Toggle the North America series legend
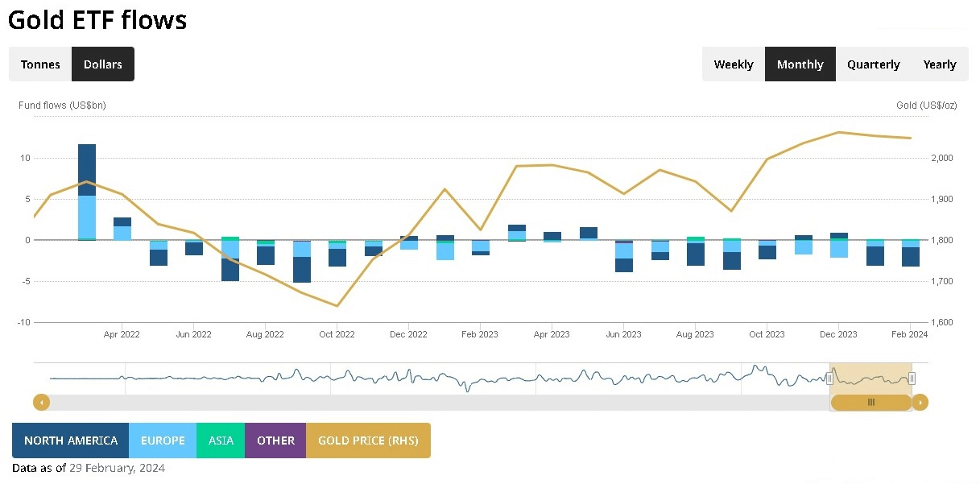This screenshot has height=484, width=980. click(x=71, y=441)
